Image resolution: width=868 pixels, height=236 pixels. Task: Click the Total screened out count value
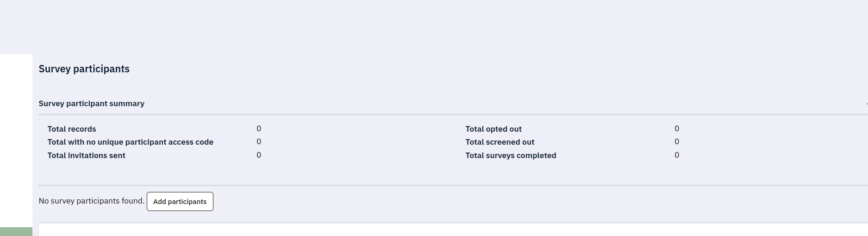pyautogui.click(x=677, y=141)
